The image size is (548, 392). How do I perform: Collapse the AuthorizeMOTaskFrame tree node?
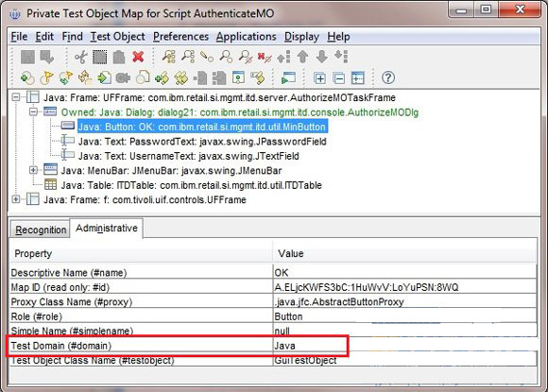(x=16, y=97)
